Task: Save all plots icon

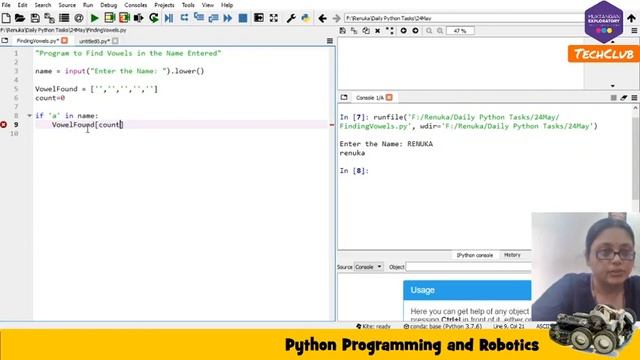Action: click(x=354, y=31)
